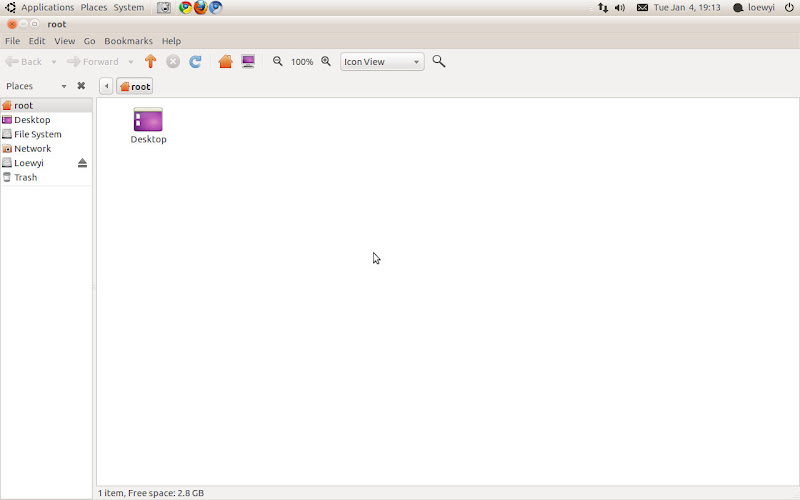Image resolution: width=800 pixels, height=500 pixels.
Task: Zoom out with the minus magnifier
Action: [278, 61]
